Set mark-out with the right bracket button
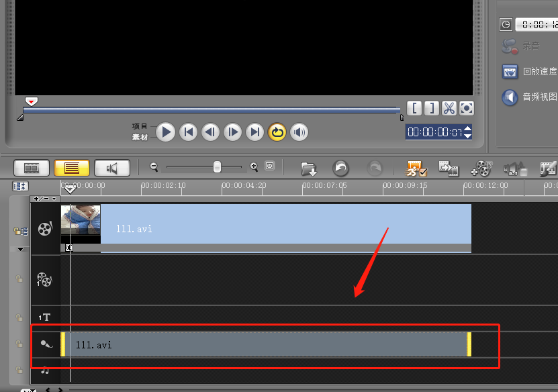The width and height of the screenshot is (558, 392). pyautogui.click(x=432, y=108)
